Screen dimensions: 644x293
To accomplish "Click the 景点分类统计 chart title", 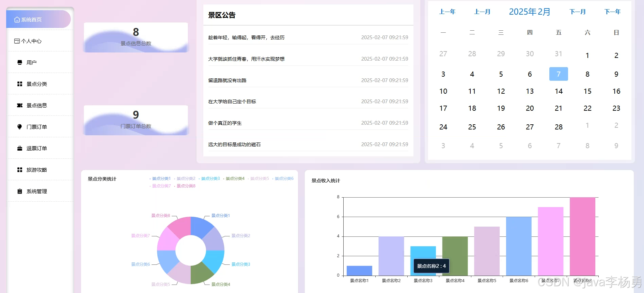I will tap(102, 179).
